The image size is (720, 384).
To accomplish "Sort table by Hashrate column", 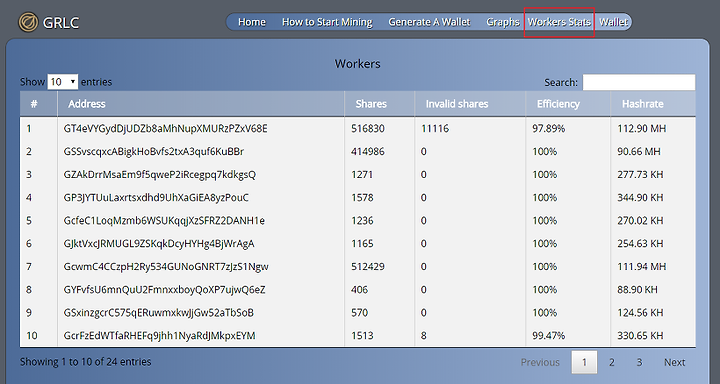I will 652,104.
